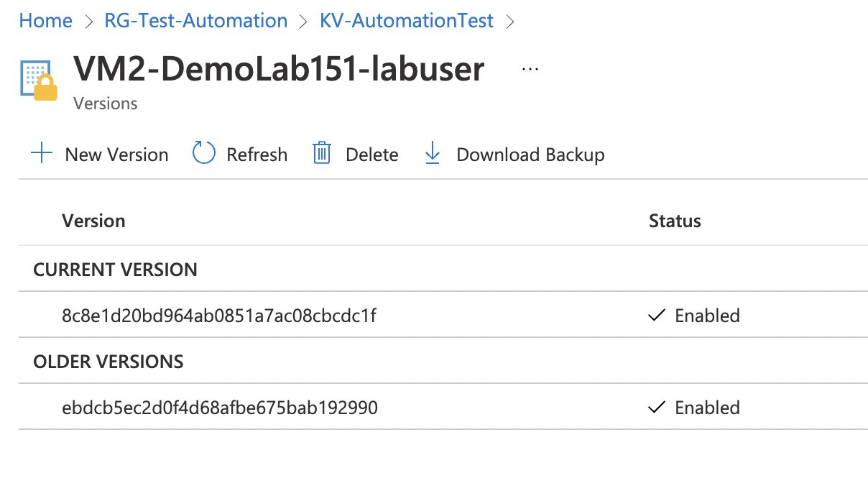Select the Version column header
Image resolution: width=868 pixels, height=486 pixels.
pos(93,221)
